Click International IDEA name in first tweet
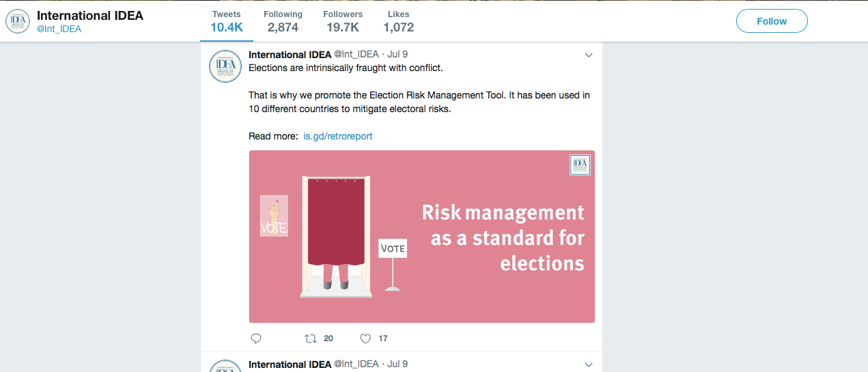This screenshot has width=868, height=372. (x=290, y=55)
